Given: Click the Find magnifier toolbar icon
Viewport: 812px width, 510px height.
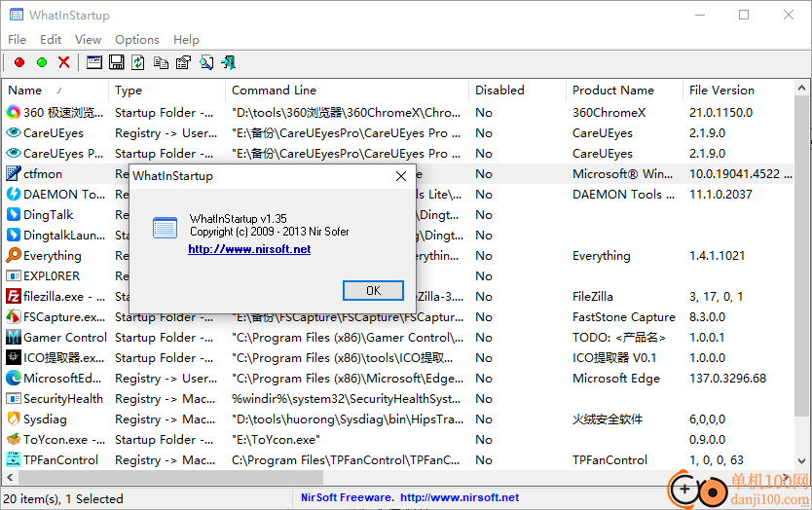Looking at the screenshot, I should (x=206, y=62).
